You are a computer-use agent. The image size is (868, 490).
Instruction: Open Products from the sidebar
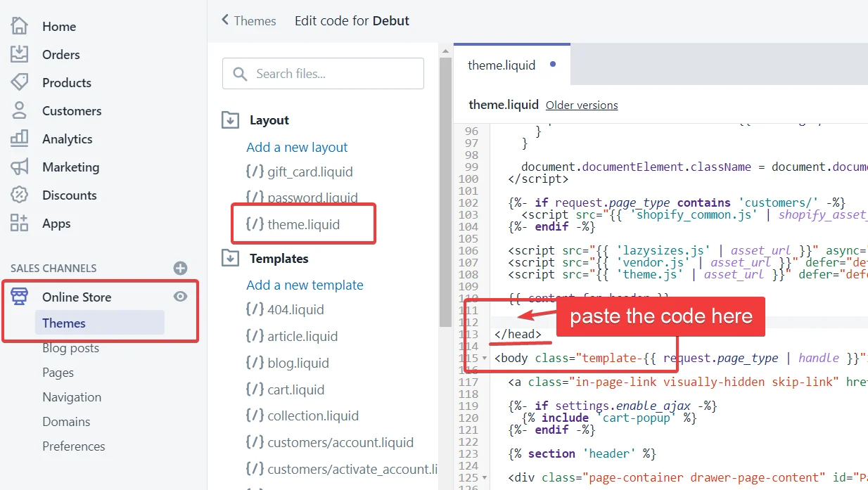(x=21, y=82)
